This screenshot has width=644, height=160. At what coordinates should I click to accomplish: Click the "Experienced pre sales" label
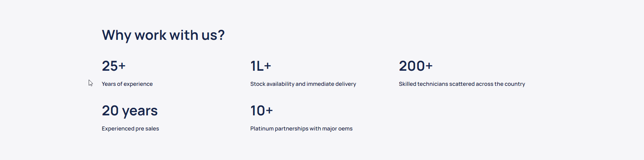pos(130,129)
